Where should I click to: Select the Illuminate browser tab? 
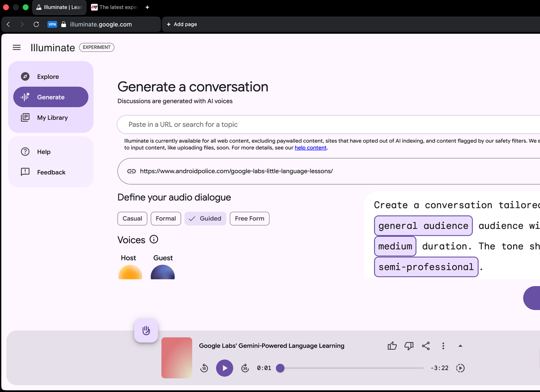[59, 7]
